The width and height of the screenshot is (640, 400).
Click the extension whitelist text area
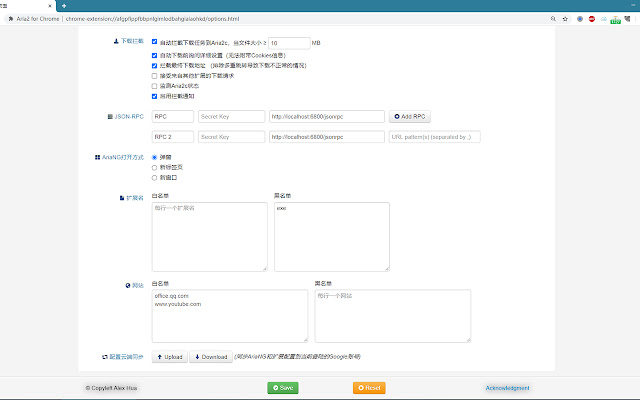209,237
